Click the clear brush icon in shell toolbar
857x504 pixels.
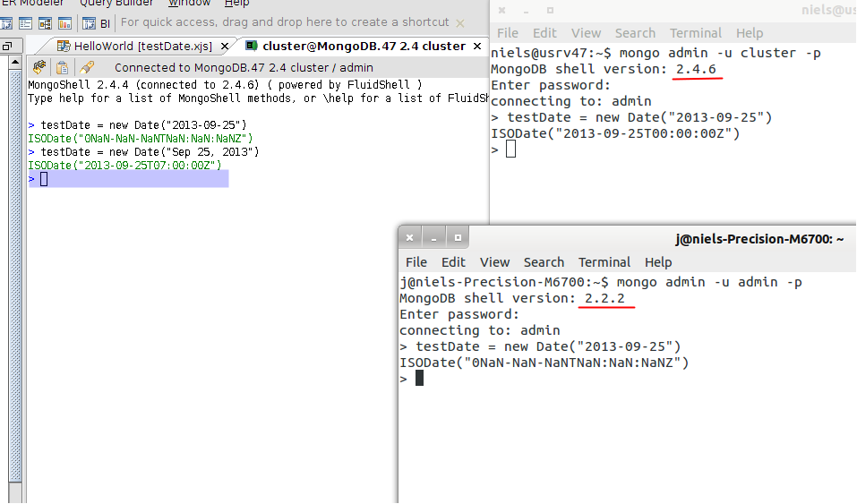[86, 67]
